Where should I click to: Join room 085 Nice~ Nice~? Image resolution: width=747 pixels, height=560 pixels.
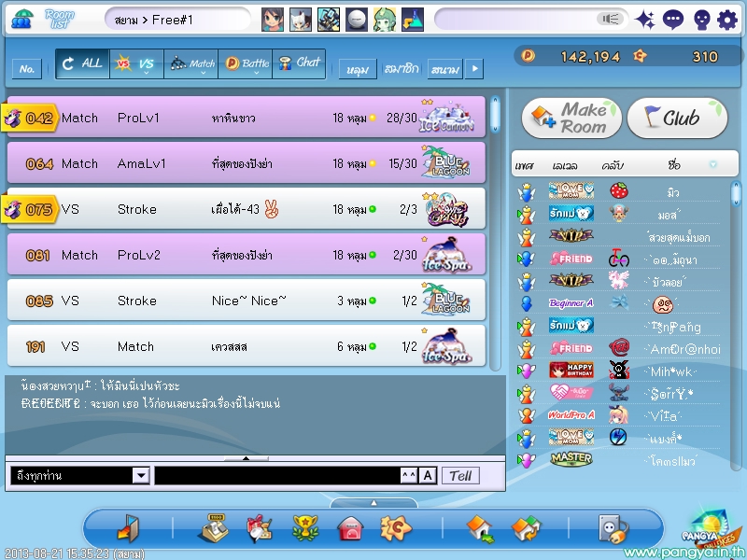247,300
